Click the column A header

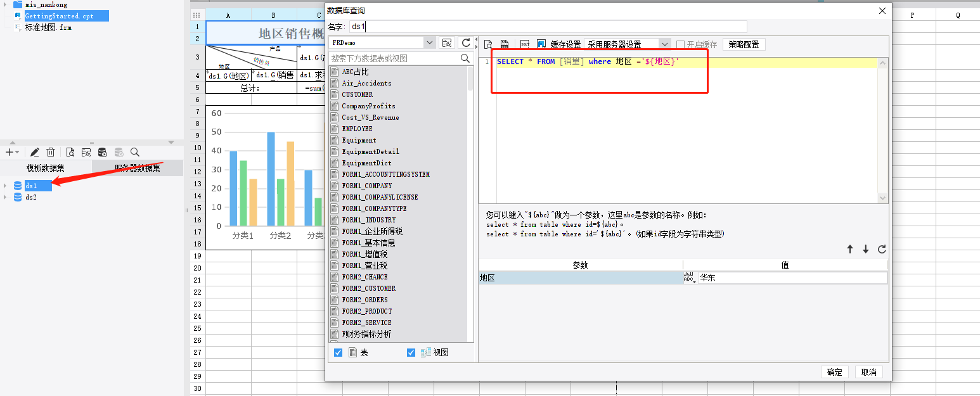point(228,15)
